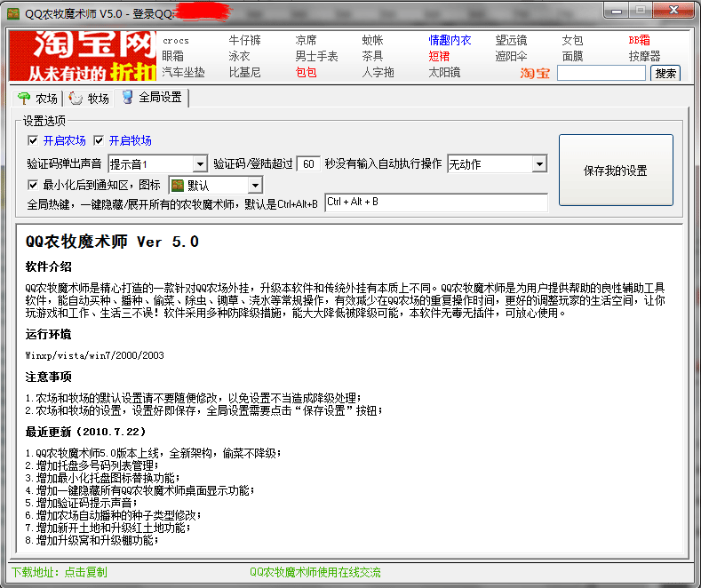Image resolution: width=701 pixels, height=588 pixels.
Task: Click the pasture tab sheep icon
Action: click(x=76, y=98)
